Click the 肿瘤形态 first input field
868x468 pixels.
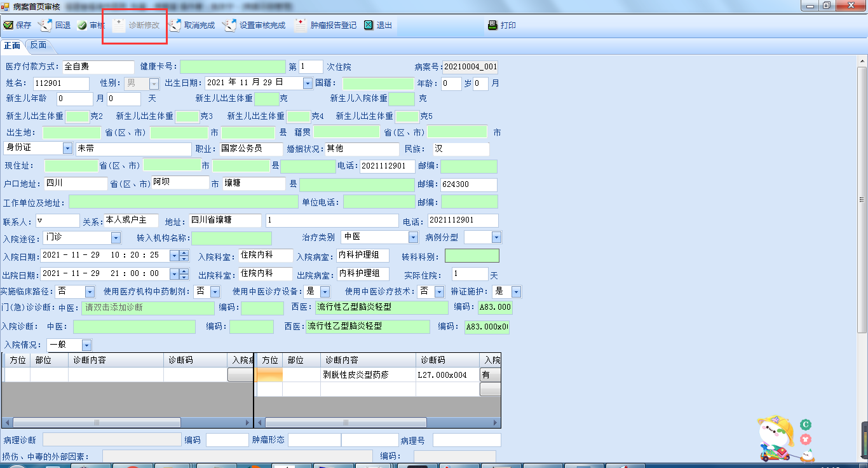(315, 440)
